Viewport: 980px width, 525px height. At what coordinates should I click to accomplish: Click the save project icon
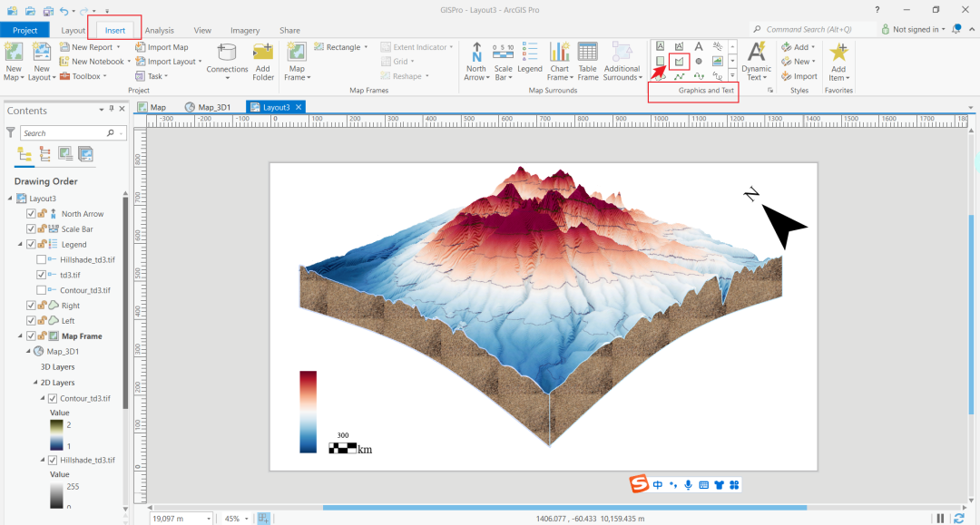coord(47,11)
